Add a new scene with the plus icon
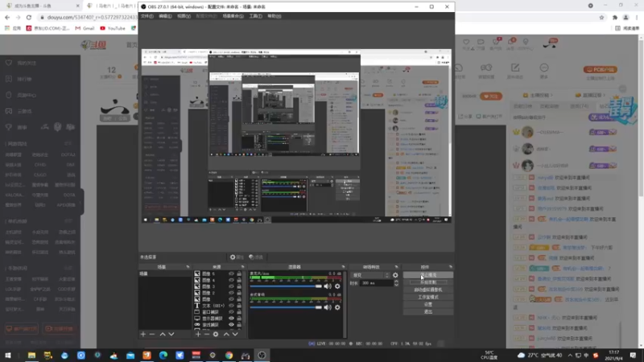 143,335
